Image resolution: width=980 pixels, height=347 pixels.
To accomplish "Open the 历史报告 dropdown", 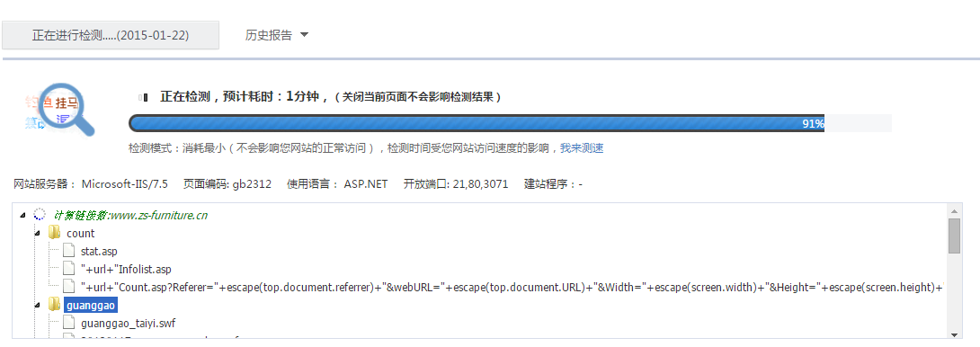I will [277, 35].
